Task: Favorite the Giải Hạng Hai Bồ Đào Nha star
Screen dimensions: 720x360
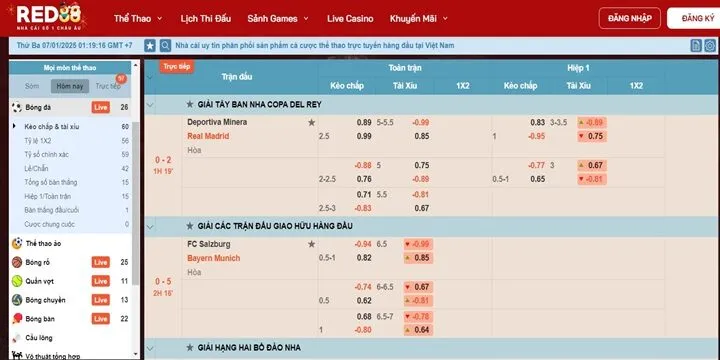Action: click(x=190, y=348)
